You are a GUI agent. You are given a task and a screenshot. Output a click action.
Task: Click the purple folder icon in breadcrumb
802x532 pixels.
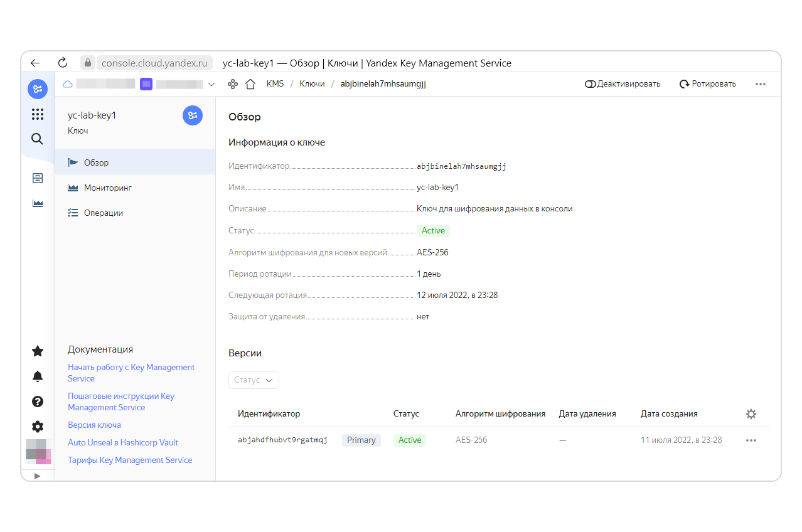[146, 84]
